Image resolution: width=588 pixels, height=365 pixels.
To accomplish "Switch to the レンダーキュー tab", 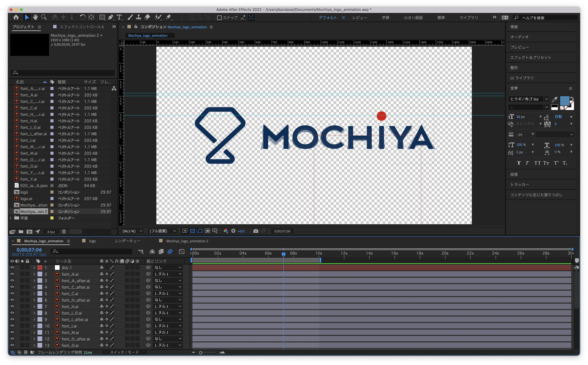I will [127, 241].
